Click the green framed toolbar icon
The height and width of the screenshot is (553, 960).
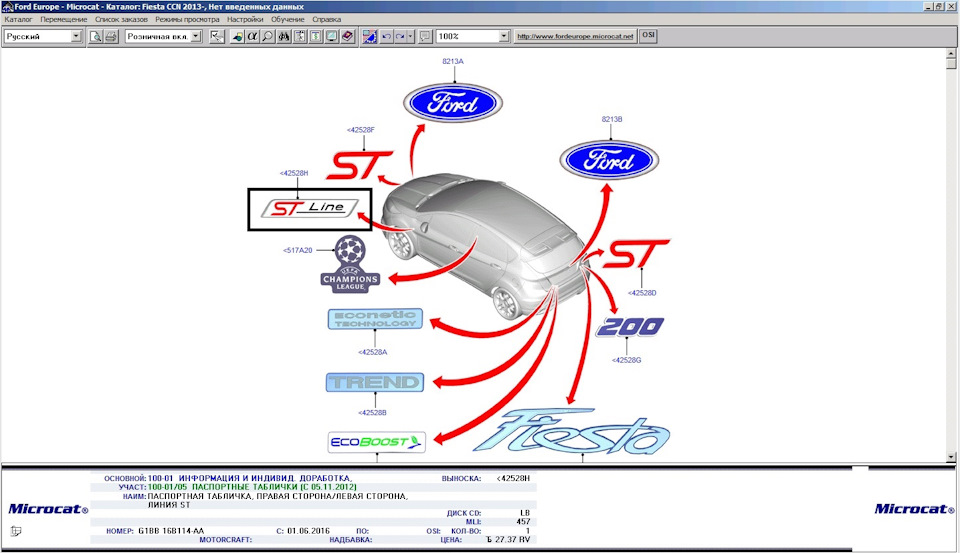[315, 36]
